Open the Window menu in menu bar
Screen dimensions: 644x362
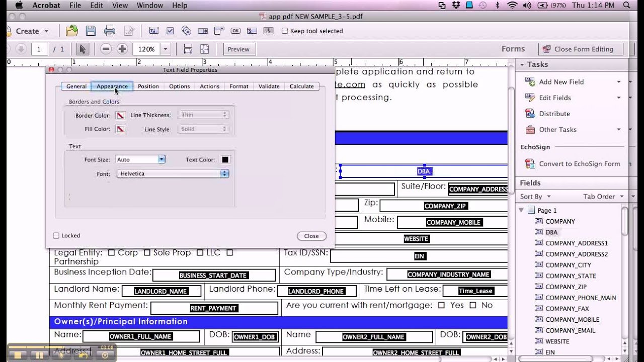coord(150,6)
